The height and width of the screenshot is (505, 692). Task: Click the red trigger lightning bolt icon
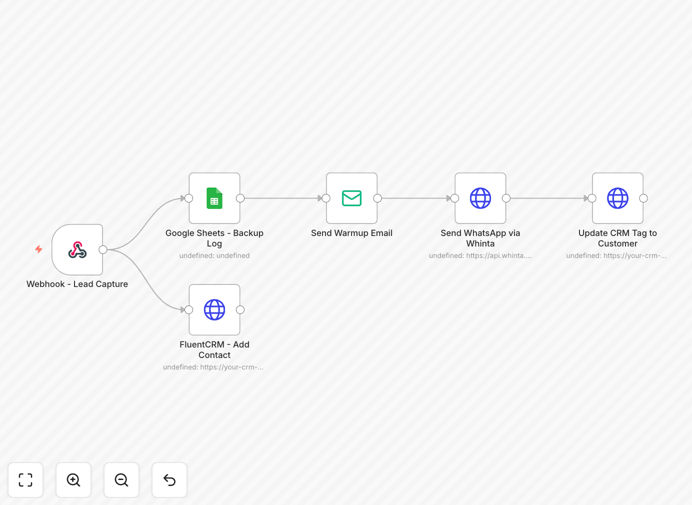(x=39, y=249)
